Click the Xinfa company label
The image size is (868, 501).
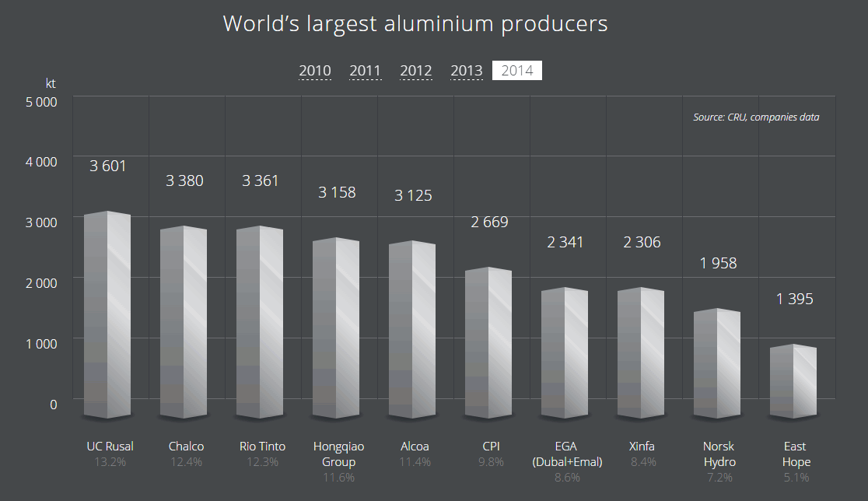tap(642, 447)
